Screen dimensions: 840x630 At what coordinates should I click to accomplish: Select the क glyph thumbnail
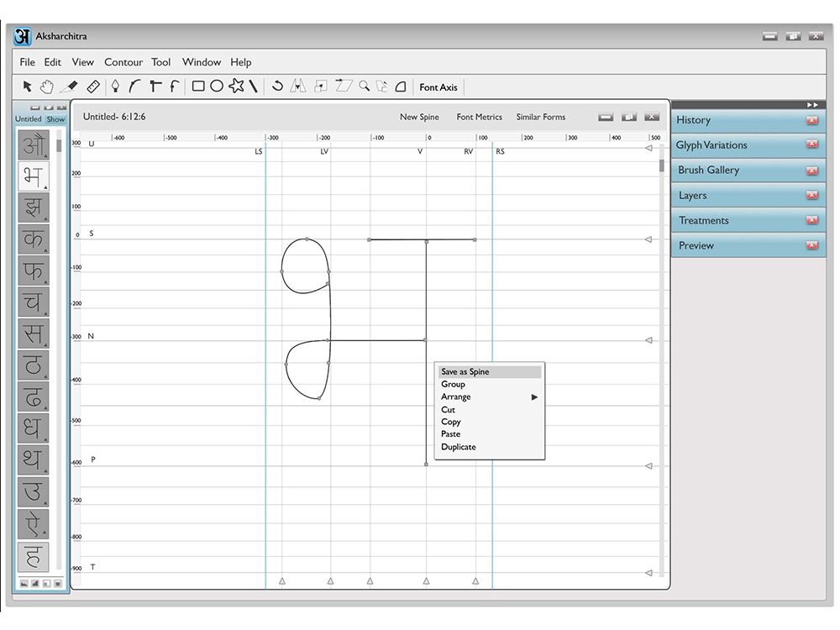click(34, 239)
